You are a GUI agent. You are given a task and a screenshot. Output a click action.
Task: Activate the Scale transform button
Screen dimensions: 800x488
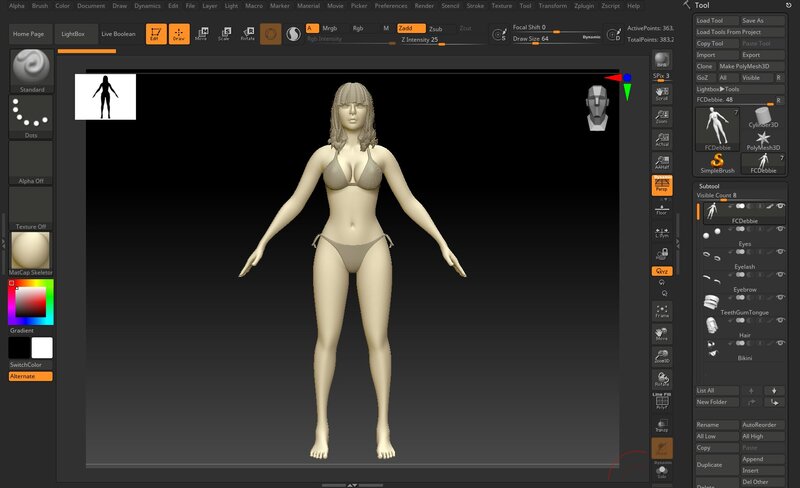pyautogui.click(x=223, y=34)
